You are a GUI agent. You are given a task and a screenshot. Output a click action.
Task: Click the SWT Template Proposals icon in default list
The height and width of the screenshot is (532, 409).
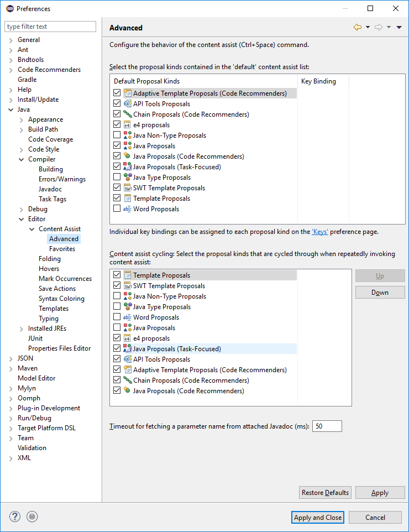(x=127, y=187)
